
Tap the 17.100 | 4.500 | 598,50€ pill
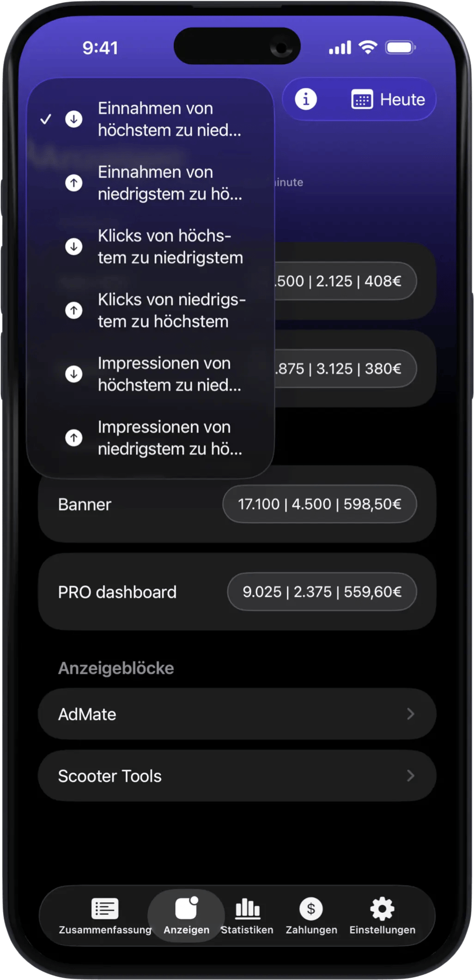click(319, 504)
